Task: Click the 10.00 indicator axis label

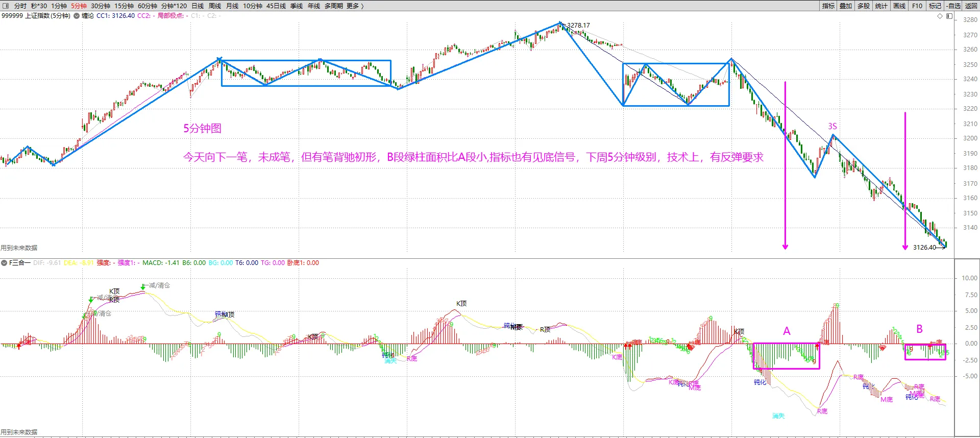Action: (x=969, y=278)
